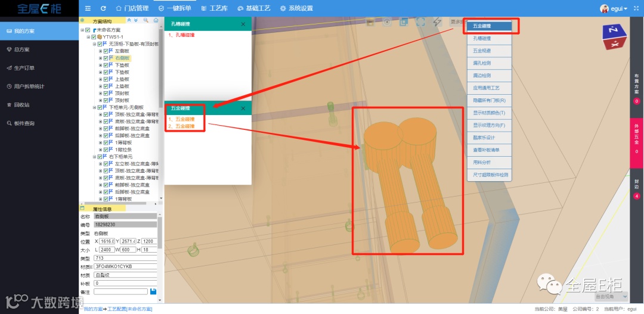Click the collapse-all double up arrow icon
The height and width of the screenshot is (314, 644).
point(129,20)
